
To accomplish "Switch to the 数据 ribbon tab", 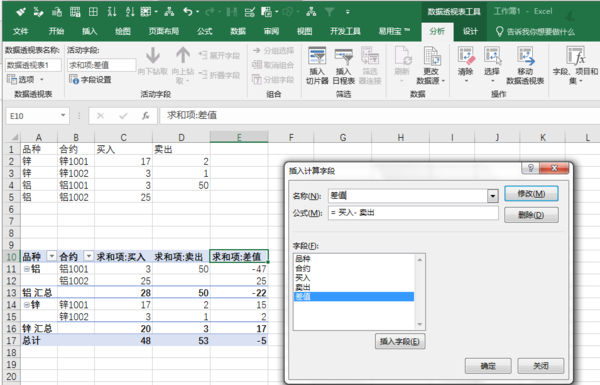I will tap(238, 31).
